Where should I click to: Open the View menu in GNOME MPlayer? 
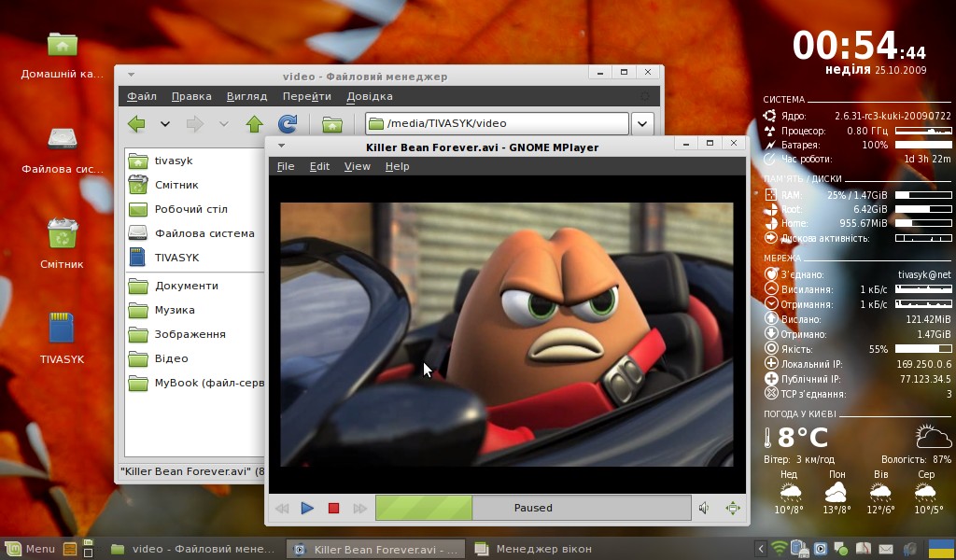click(x=358, y=166)
